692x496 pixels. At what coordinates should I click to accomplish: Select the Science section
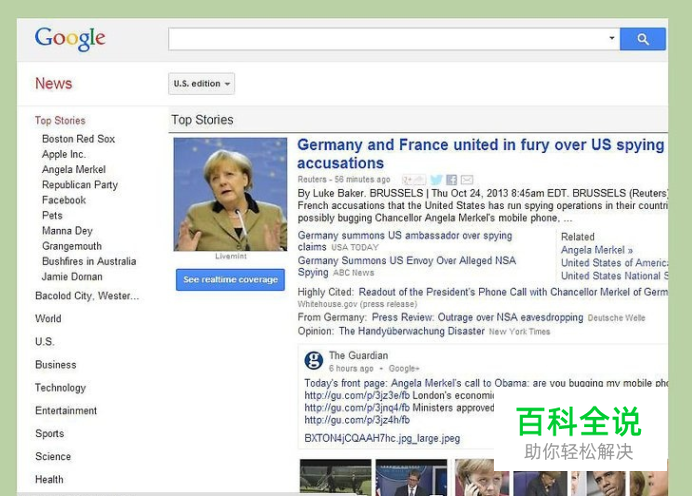(x=53, y=456)
